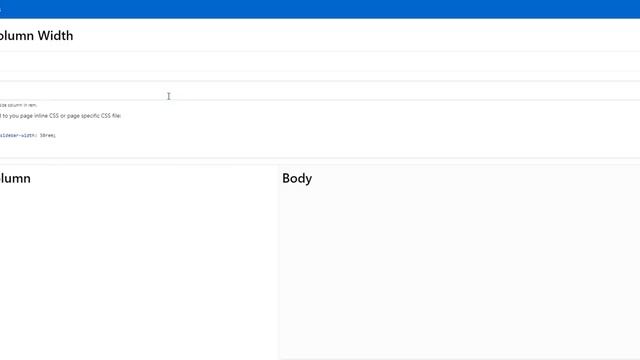This screenshot has height=360, width=640.
Task: Click the "olumn Width" page heading
Action: (36, 36)
